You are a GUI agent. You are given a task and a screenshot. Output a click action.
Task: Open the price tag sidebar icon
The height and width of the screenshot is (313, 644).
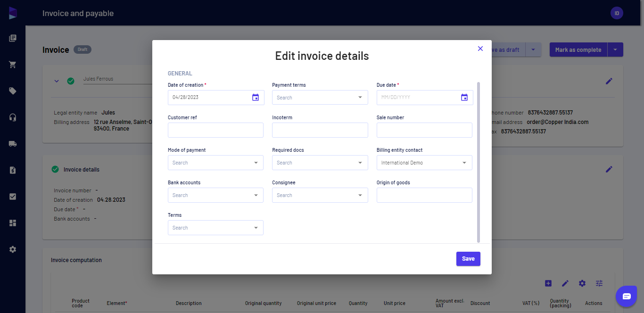point(13,91)
